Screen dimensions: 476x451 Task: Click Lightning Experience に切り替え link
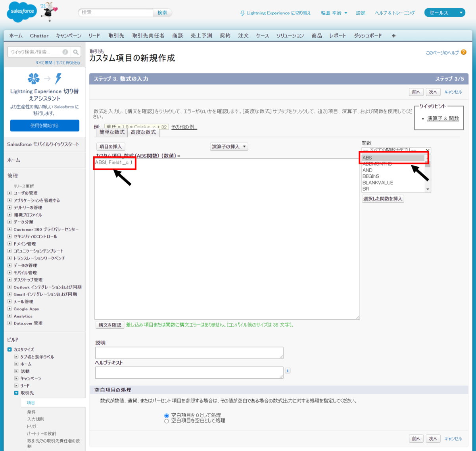(278, 13)
